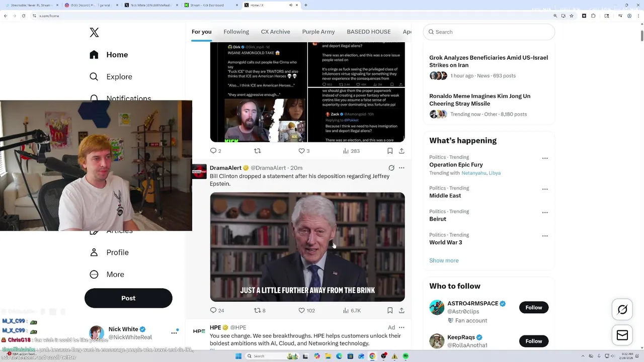Share the DramaAlert post
Viewport: 644px width, 362px height.
(x=401, y=310)
